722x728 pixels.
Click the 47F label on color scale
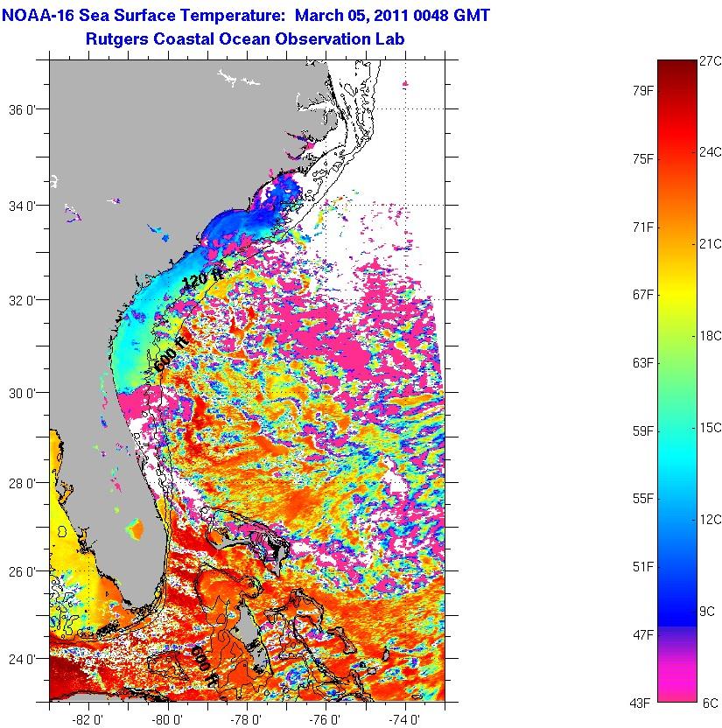coord(643,635)
